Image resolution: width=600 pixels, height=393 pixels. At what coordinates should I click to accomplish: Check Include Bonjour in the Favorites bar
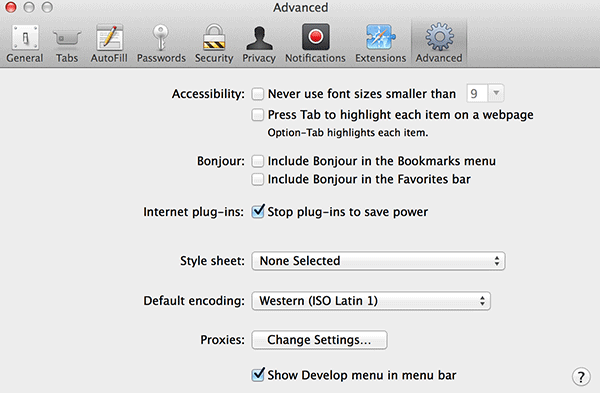coord(258,179)
